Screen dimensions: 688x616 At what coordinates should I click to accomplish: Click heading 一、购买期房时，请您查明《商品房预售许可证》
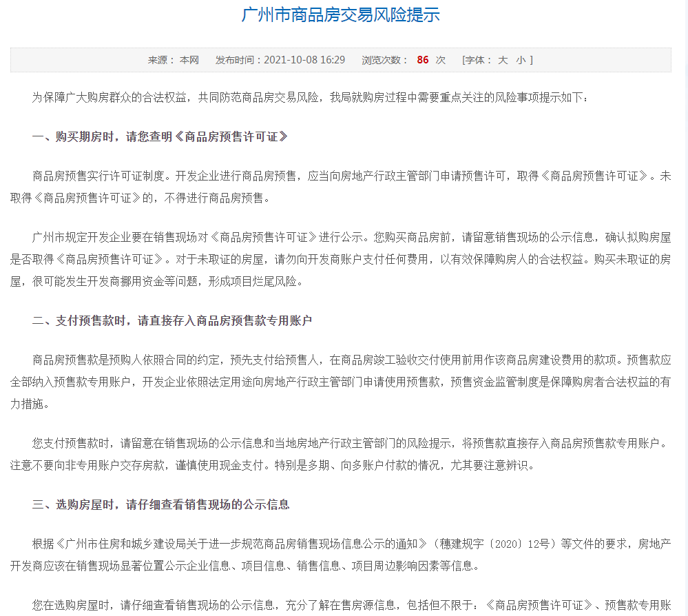click(160, 136)
